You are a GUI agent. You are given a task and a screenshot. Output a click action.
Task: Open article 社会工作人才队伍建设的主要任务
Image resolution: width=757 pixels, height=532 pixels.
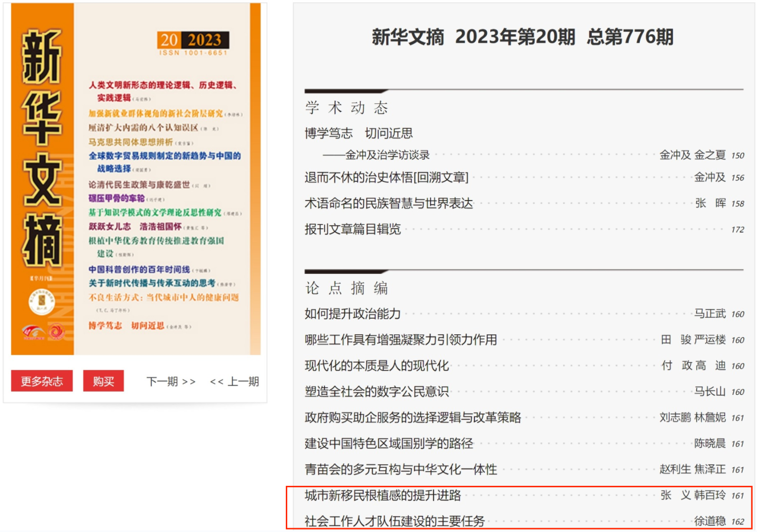394,521
